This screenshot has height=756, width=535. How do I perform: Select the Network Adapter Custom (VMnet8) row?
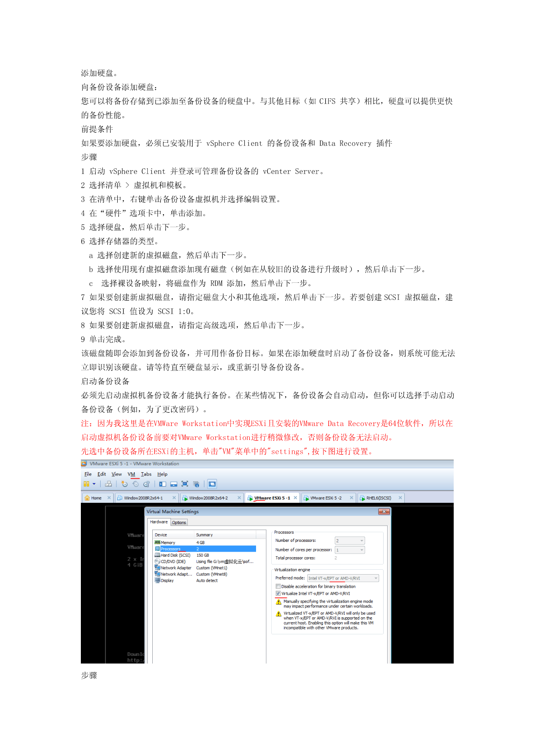click(x=205, y=574)
